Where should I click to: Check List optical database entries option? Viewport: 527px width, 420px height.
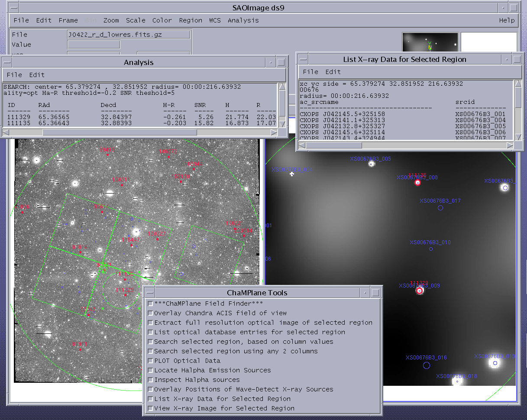(x=150, y=332)
